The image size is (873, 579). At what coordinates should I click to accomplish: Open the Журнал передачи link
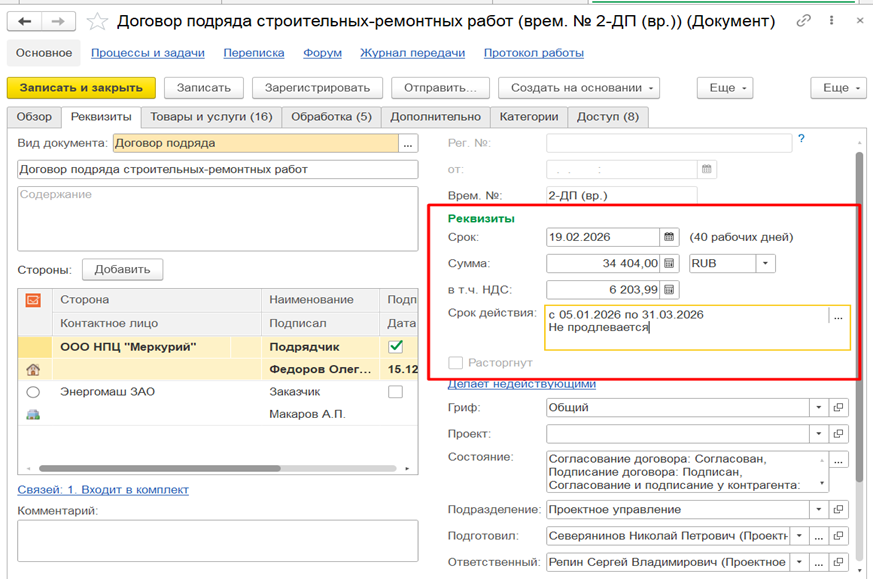tap(413, 53)
